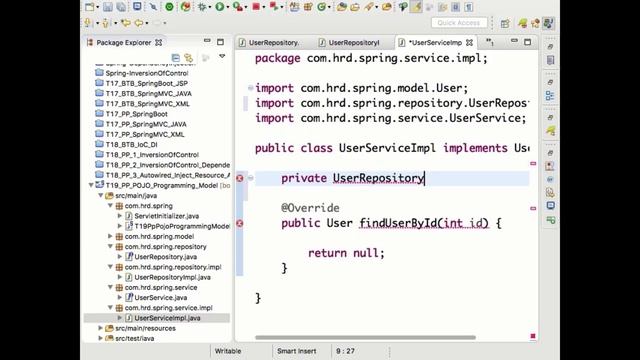Toggle Block Selection Mode icon
Viewport: 640px width, 360px height.
coord(456,7)
